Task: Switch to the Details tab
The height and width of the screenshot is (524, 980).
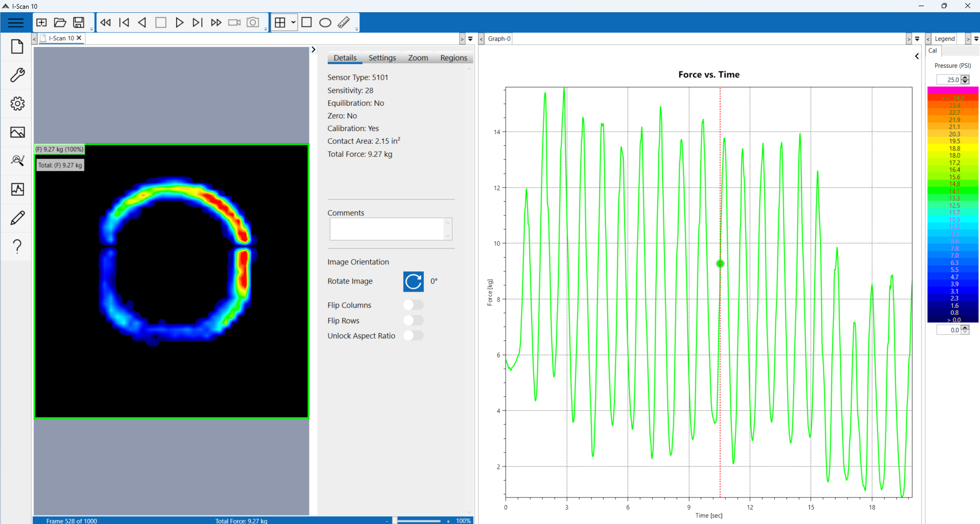Action: 345,58
